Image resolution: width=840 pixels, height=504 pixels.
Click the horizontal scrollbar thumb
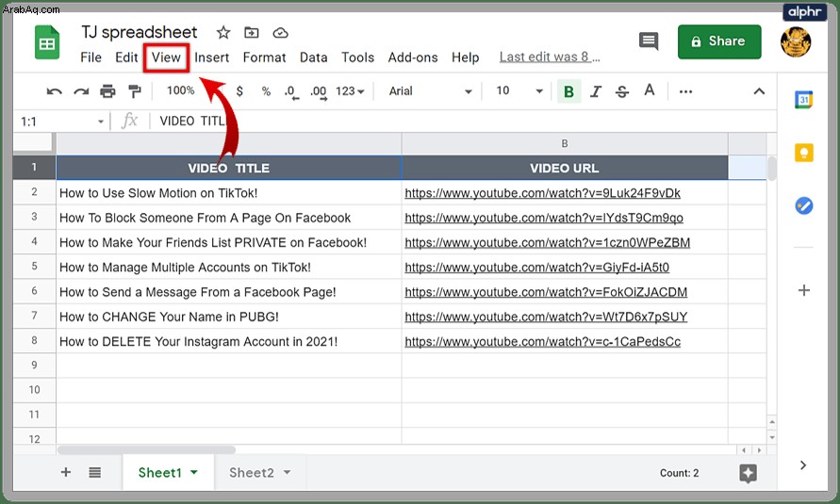(146, 450)
